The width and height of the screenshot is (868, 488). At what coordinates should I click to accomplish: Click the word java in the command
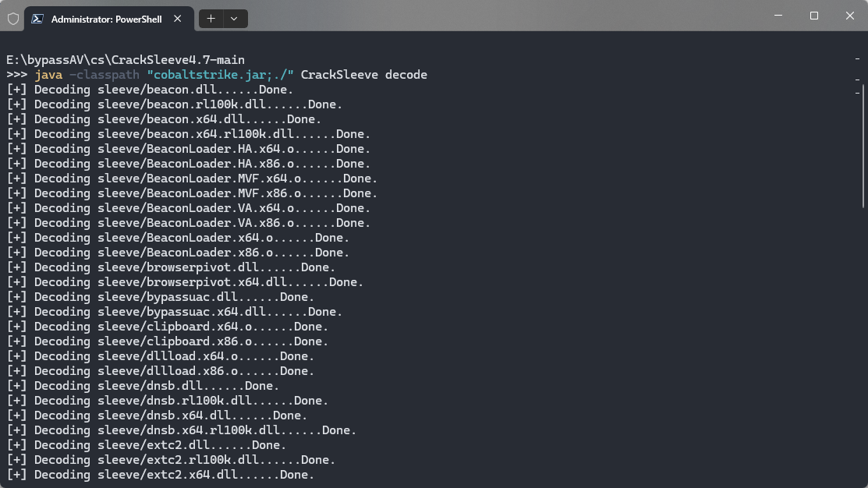pyautogui.click(x=48, y=75)
